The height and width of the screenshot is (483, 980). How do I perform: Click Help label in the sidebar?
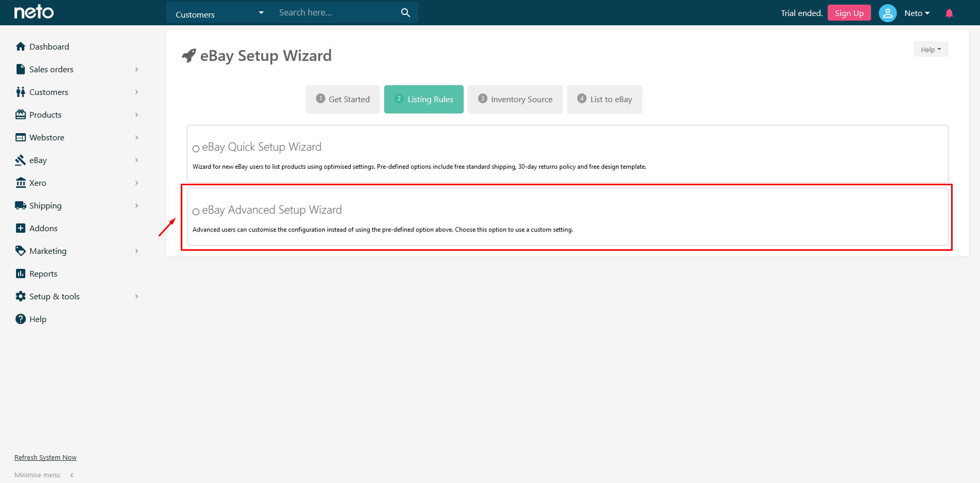click(x=38, y=319)
